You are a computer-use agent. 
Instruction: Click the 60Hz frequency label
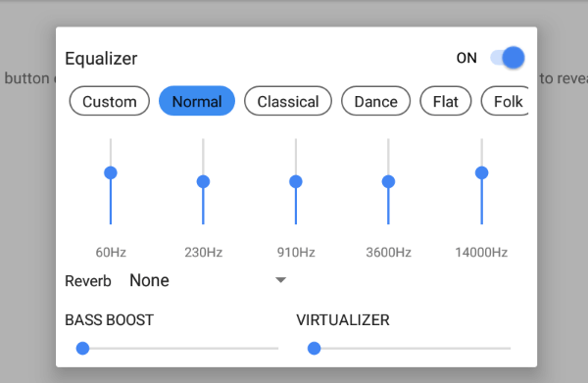[x=111, y=252]
